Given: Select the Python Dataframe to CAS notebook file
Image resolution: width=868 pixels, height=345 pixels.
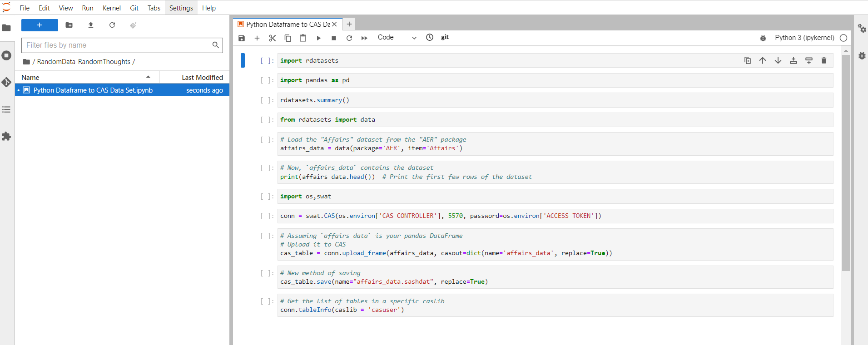Looking at the screenshot, I should 93,90.
